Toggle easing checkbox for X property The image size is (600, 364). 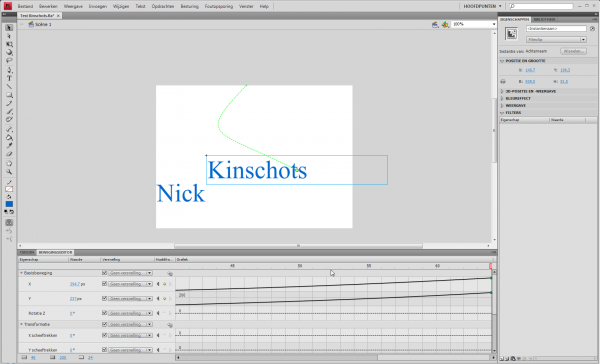[104, 284]
